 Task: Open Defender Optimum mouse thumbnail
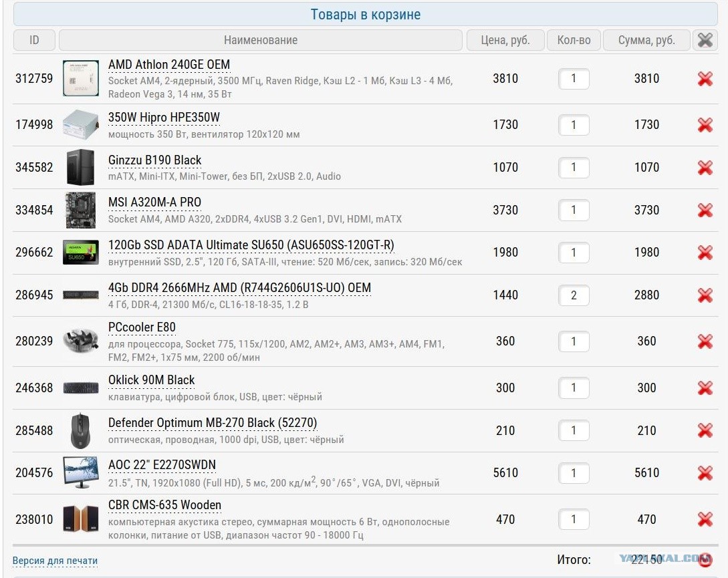point(80,430)
